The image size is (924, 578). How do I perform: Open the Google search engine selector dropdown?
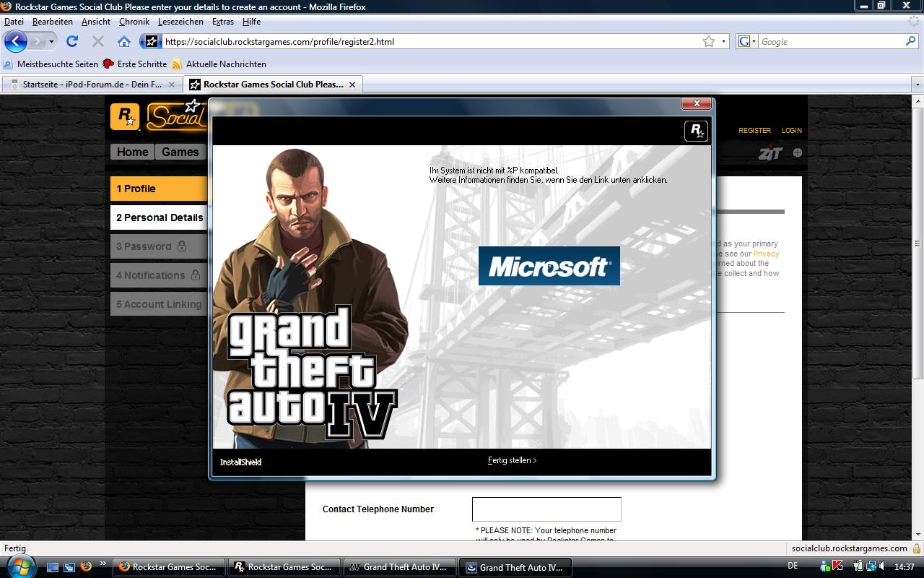(x=746, y=41)
